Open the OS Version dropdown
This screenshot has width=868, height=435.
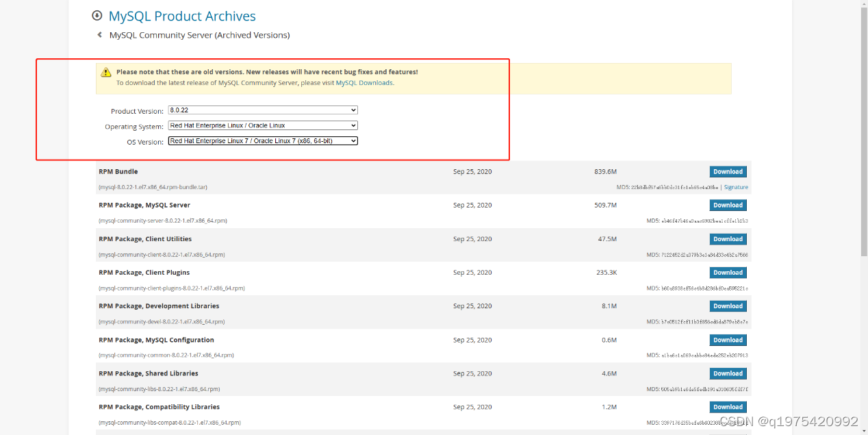coord(263,141)
